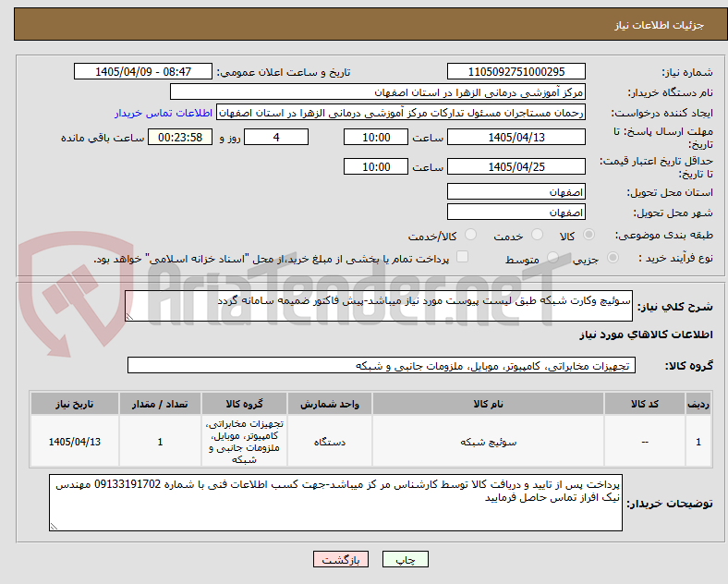Click the delivery province اصفهان field
728x584 pixels.
(x=516, y=191)
